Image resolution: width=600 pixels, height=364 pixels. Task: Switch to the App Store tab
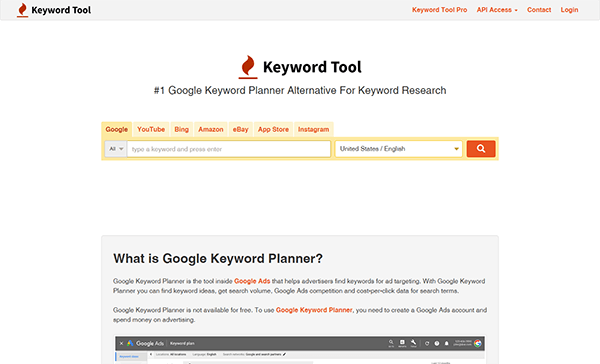point(273,129)
